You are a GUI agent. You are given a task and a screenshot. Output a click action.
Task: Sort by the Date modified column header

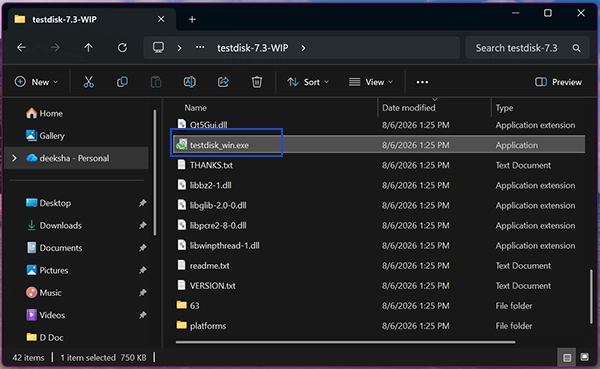pos(408,108)
